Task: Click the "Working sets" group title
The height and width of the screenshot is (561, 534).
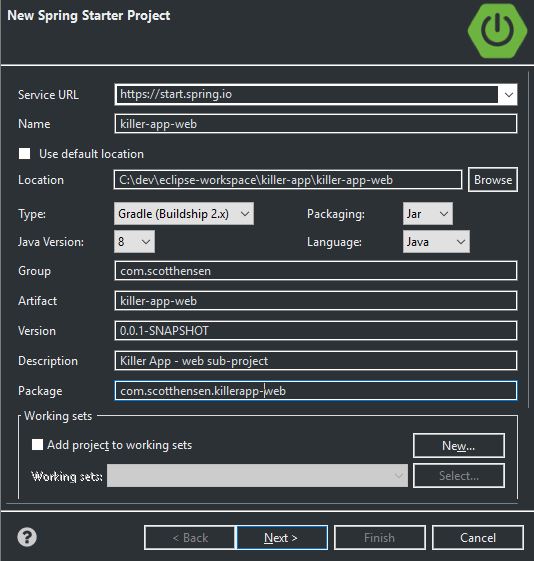Action: click(58, 416)
